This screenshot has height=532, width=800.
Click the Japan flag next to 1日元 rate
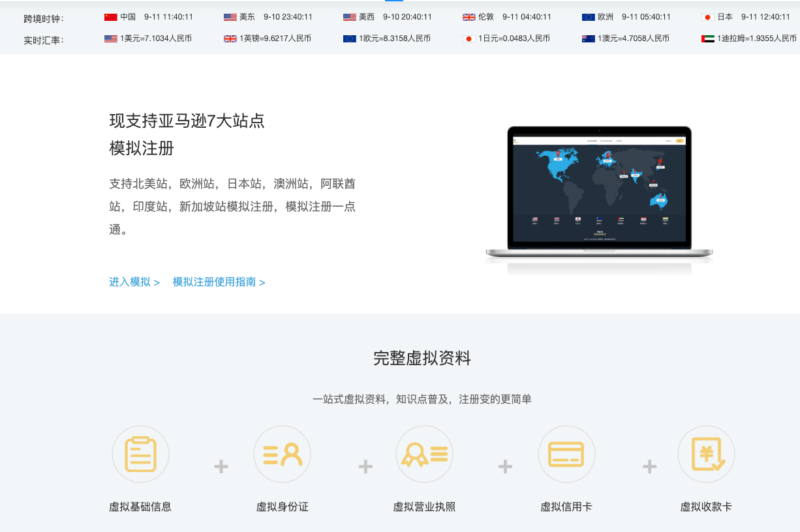coord(469,38)
